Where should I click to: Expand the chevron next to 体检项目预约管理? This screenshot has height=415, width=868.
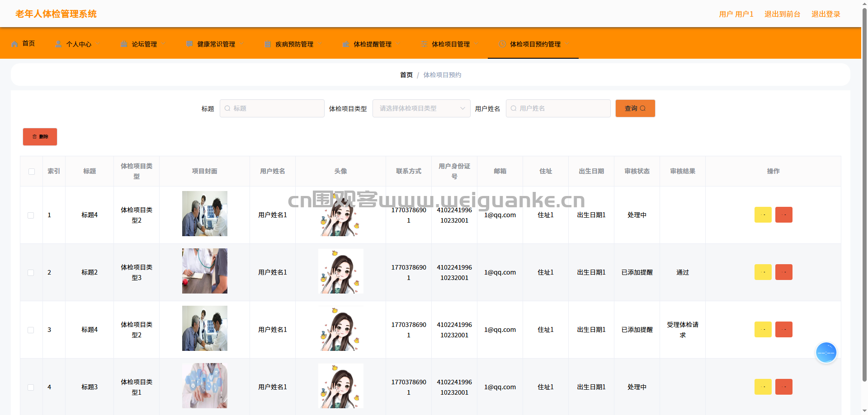click(x=567, y=44)
